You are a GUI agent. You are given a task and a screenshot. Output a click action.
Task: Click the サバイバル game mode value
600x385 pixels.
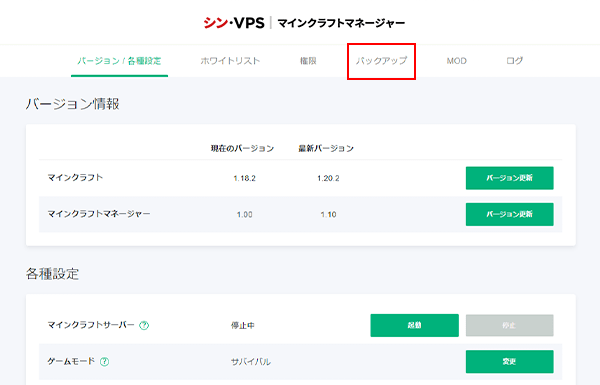click(x=251, y=362)
